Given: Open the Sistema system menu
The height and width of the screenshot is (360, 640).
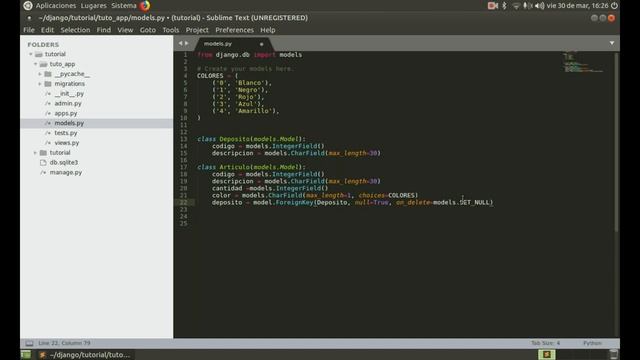Looking at the screenshot, I should click(124, 6).
